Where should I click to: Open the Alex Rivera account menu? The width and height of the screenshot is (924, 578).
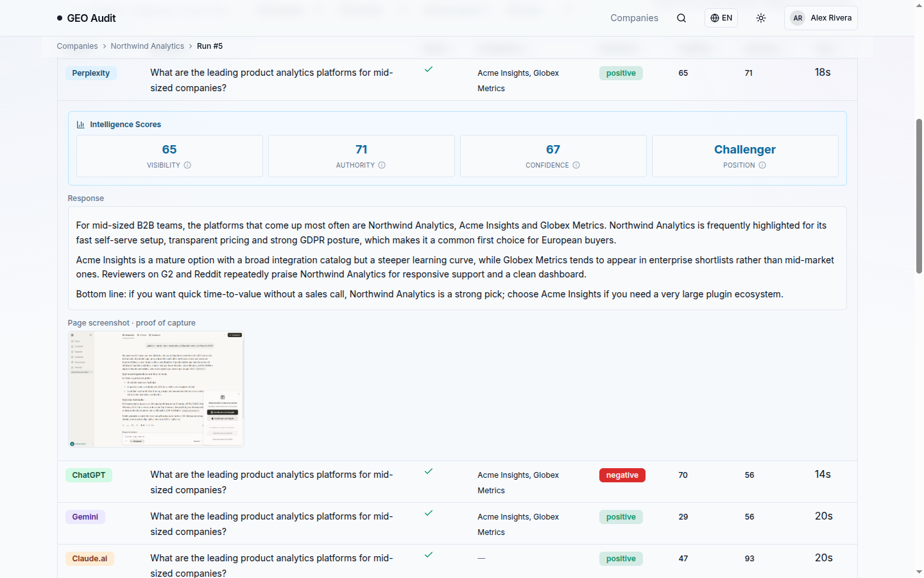[821, 18]
